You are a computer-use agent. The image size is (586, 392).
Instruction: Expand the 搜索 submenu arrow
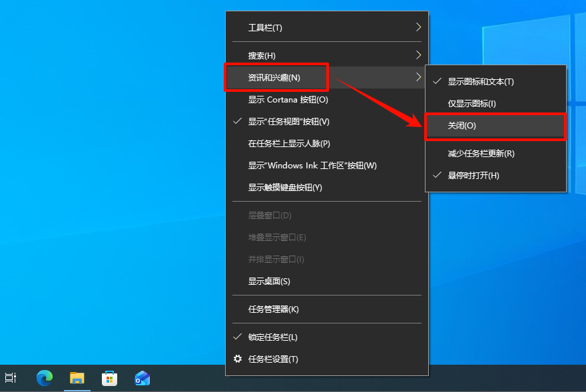418,55
